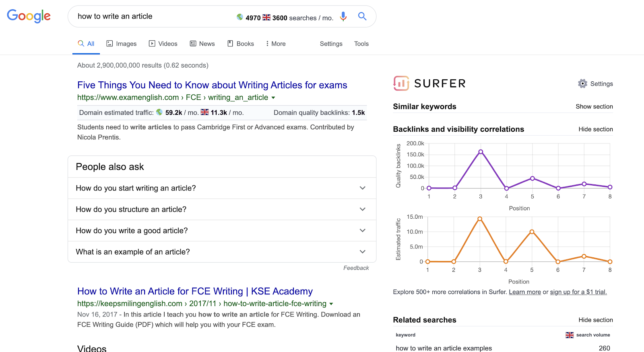Switch to the News tab

coord(202,43)
